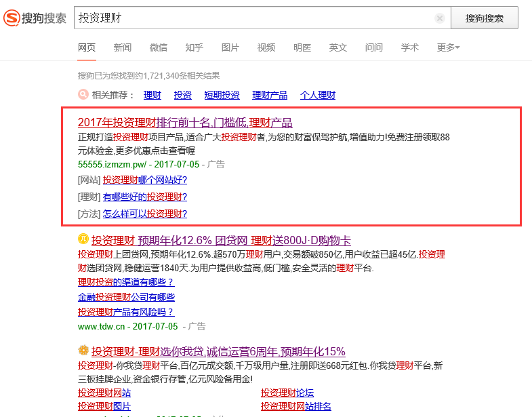Click the 投资理财论坛 sublink
The width and height of the screenshot is (532, 417).
click(x=287, y=393)
